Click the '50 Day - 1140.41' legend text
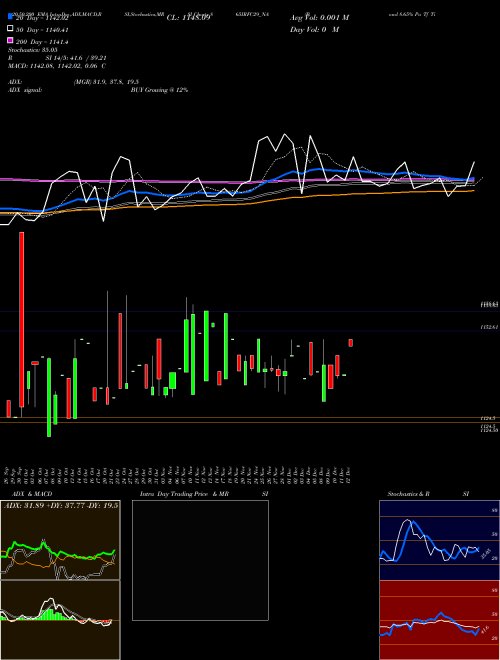 [x=41, y=30]
